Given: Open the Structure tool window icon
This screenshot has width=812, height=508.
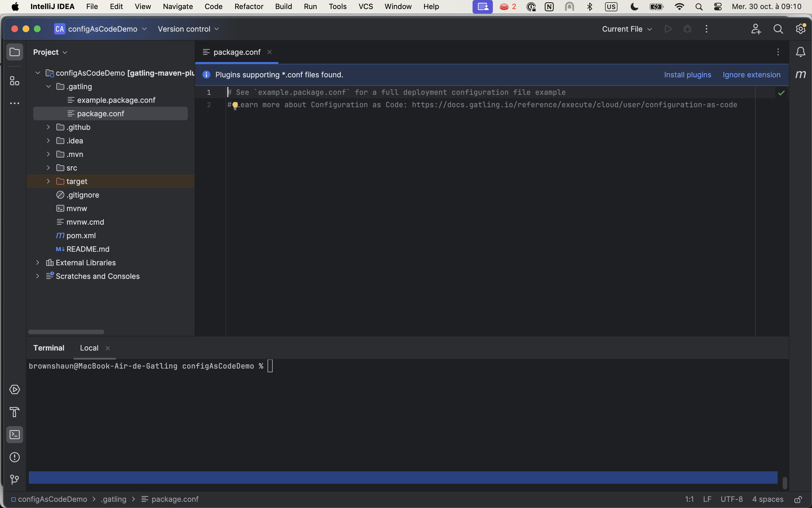Looking at the screenshot, I should click(x=14, y=81).
